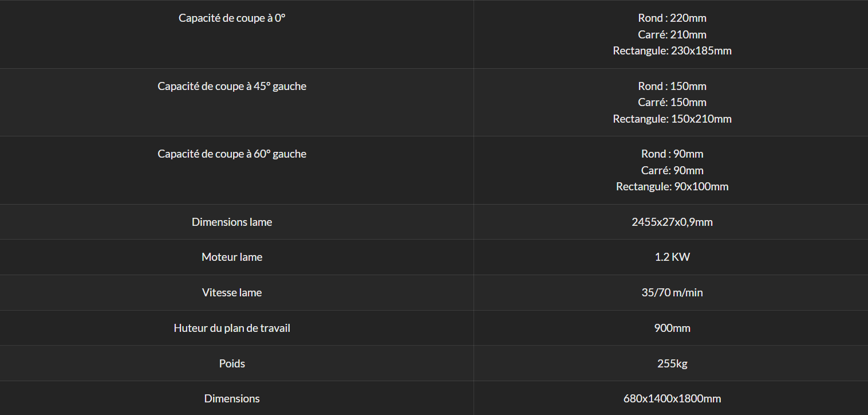Screen dimensions: 868x415
Task: Select the '680x1400x1800mm' dimensions value
Action: tap(672, 398)
